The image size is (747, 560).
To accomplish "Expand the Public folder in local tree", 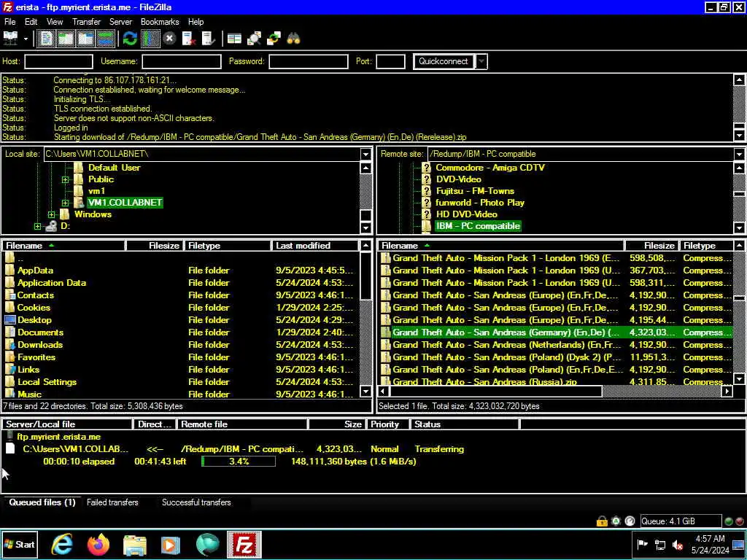I will [65, 179].
